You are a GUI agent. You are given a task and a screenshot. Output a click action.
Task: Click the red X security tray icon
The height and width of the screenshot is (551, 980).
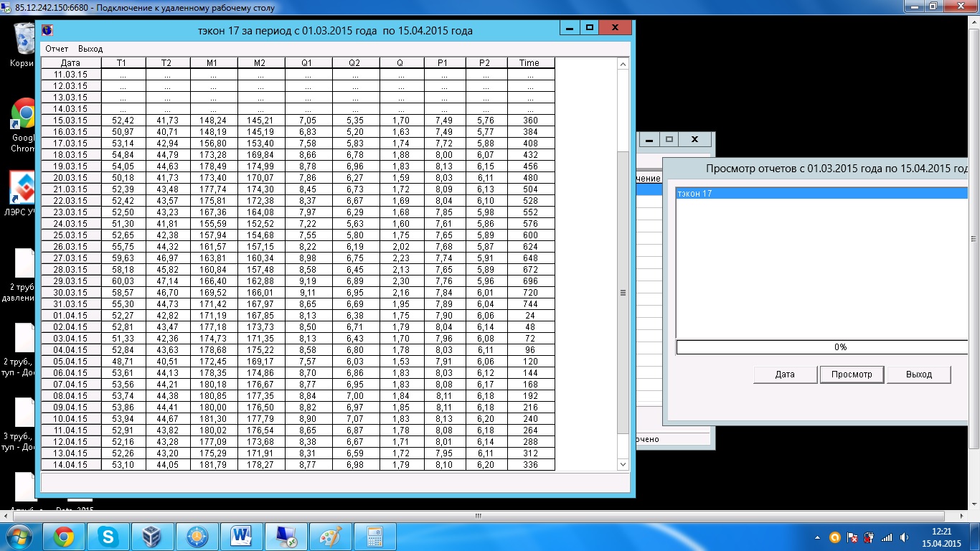pyautogui.click(x=852, y=537)
